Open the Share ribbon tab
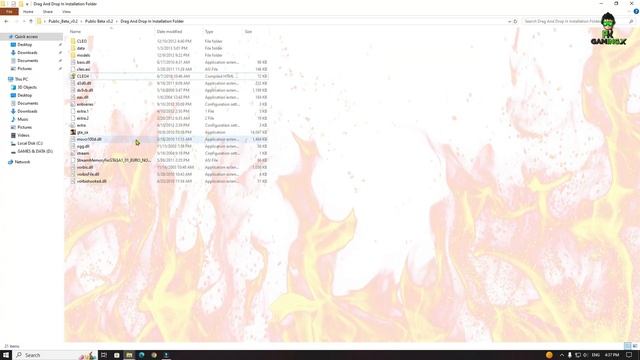The width and height of the screenshot is (640, 360). pyautogui.click(x=48, y=11)
